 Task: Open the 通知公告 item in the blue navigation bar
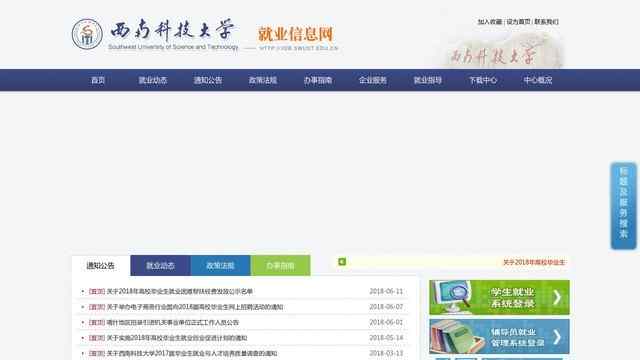coord(208,80)
